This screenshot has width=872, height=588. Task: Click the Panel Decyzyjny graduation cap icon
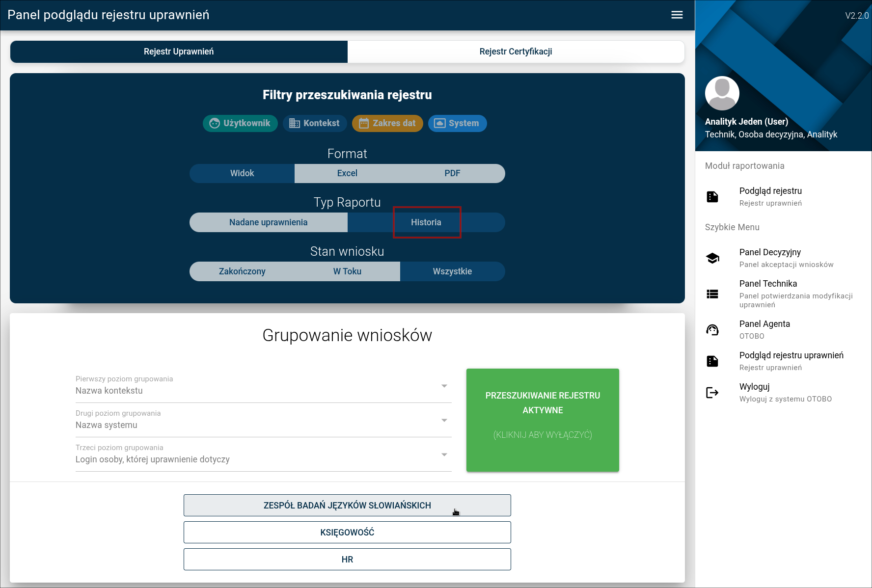coord(712,258)
